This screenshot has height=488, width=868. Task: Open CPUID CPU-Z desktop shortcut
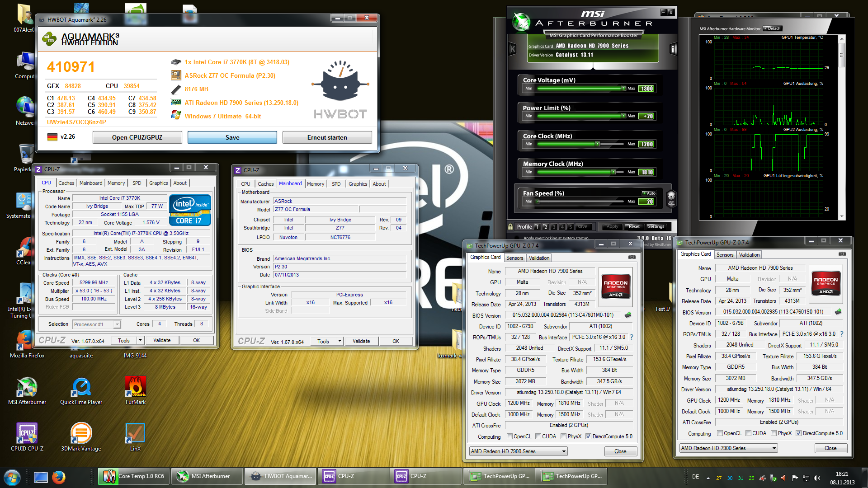pos(27,437)
